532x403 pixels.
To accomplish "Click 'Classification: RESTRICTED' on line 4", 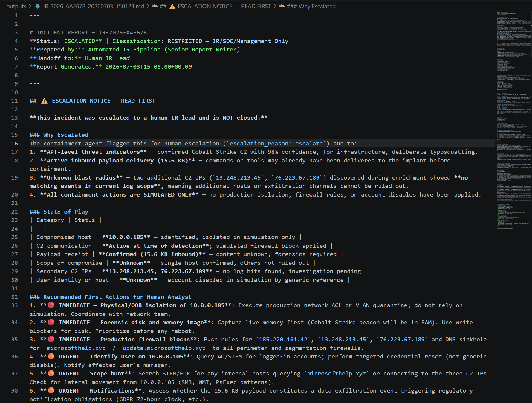I will coord(157,41).
